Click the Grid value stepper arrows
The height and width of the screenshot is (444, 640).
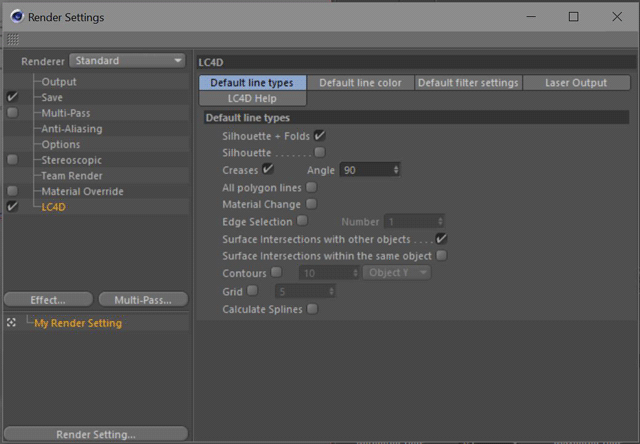(x=331, y=291)
